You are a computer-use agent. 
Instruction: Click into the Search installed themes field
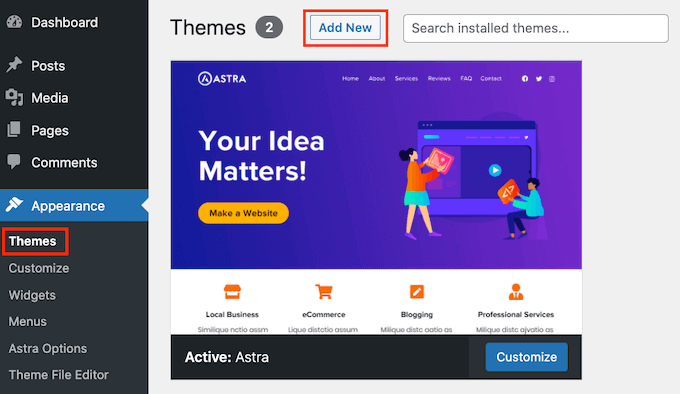point(536,28)
